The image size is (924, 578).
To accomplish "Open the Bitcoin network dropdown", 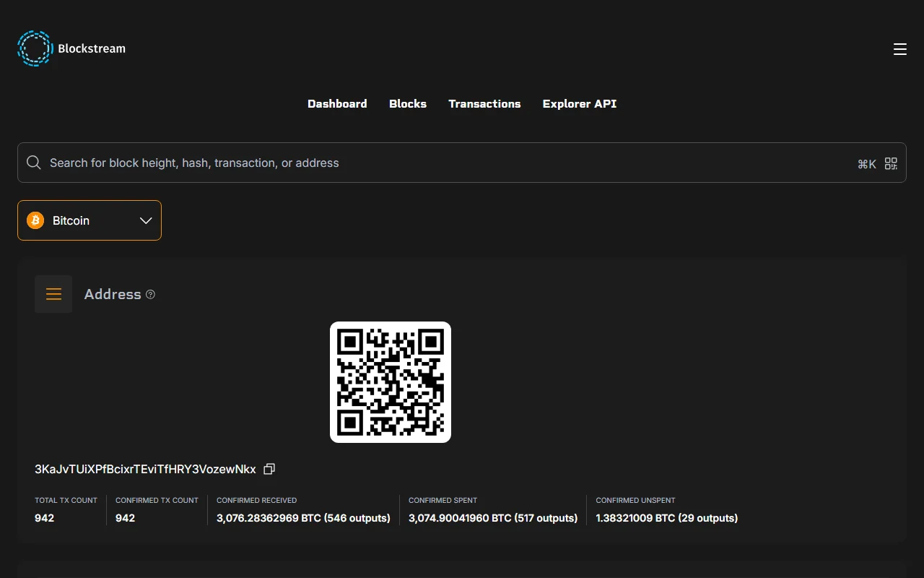I will (x=90, y=220).
